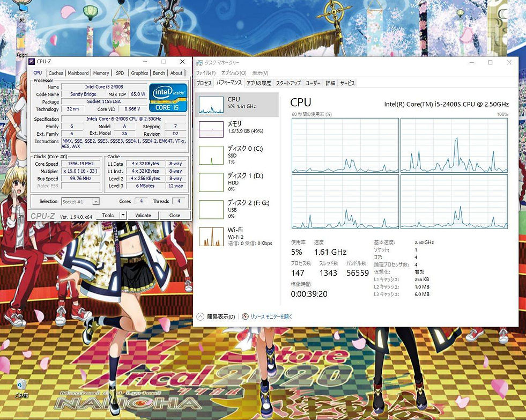
Task: Click the Resource Monitor icon in Task Manager
Action: click(245, 316)
